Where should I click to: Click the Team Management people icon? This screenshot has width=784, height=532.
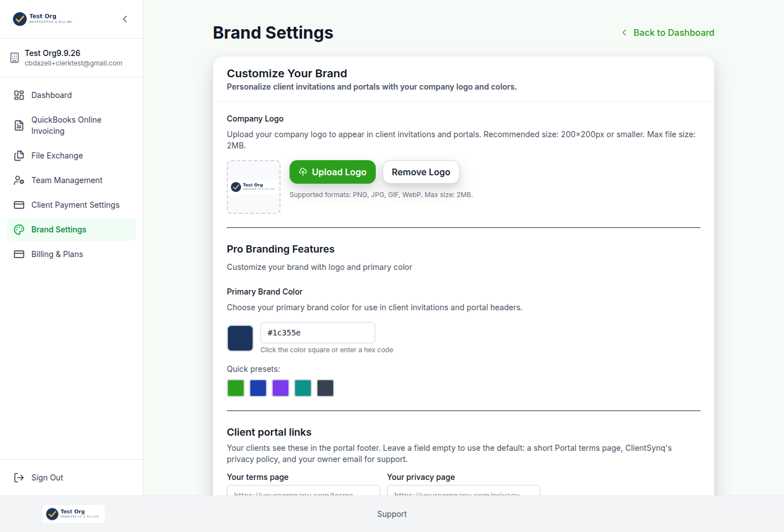click(19, 180)
